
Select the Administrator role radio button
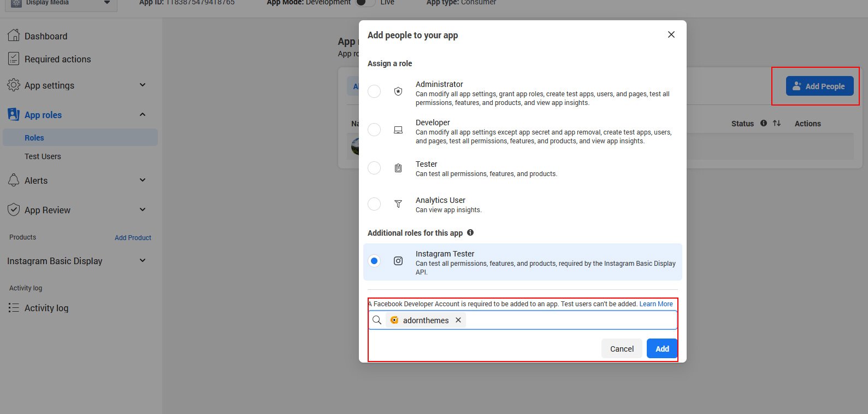click(374, 91)
